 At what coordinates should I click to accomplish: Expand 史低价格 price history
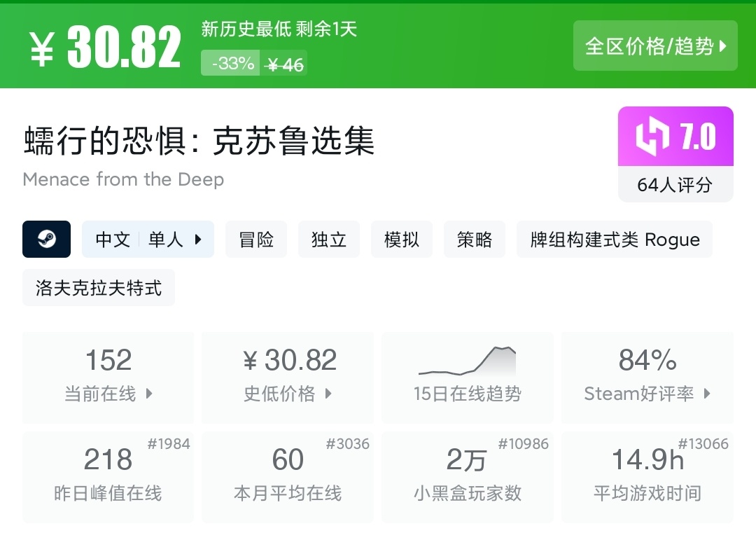[x=328, y=394]
